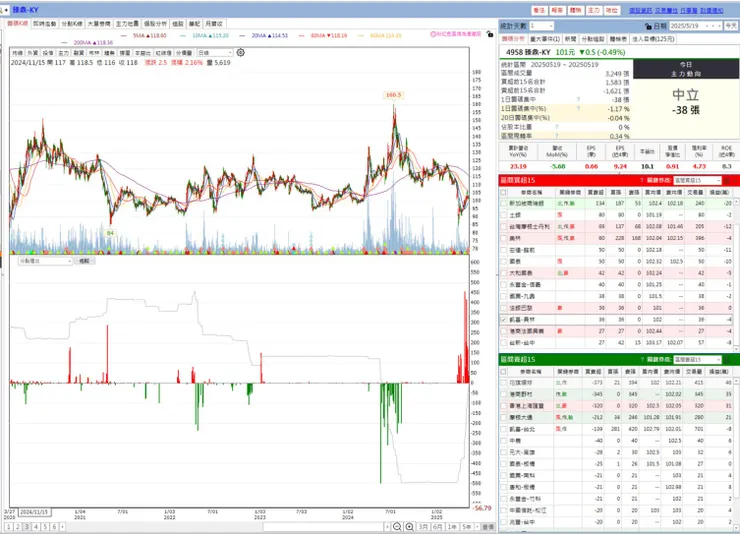Click vertical scrollbar of 區間買超15 table

point(737,273)
